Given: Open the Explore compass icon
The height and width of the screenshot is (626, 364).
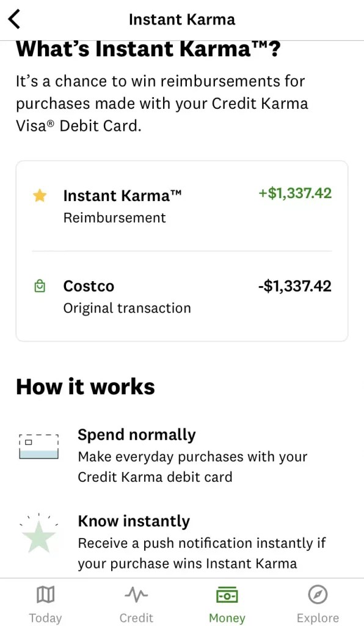Looking at the screenshot, I should click(318, 594).
